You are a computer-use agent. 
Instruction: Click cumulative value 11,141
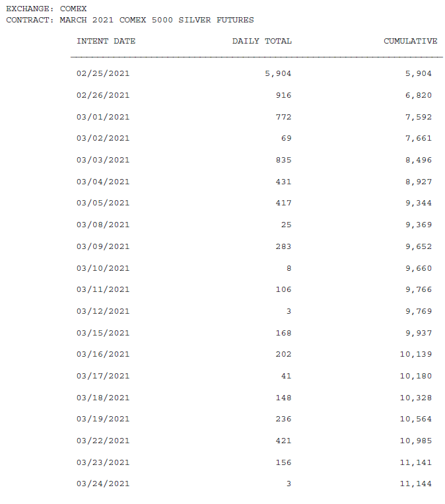(x=416, y=462)
